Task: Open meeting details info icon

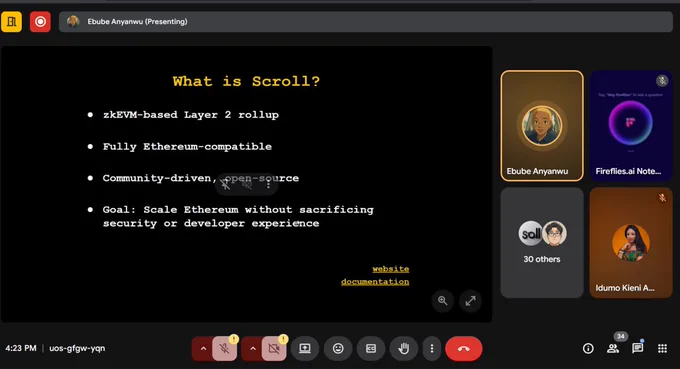Action: (588, 348)
